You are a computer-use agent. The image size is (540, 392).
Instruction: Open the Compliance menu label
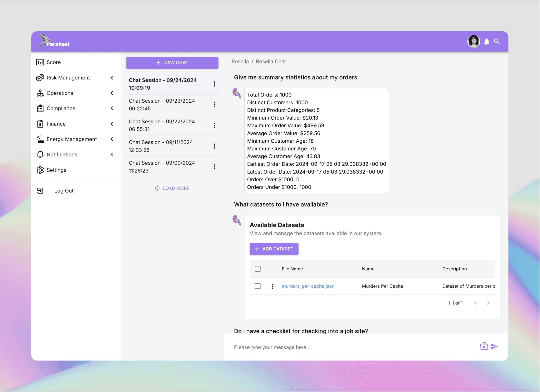coord(61,108)
